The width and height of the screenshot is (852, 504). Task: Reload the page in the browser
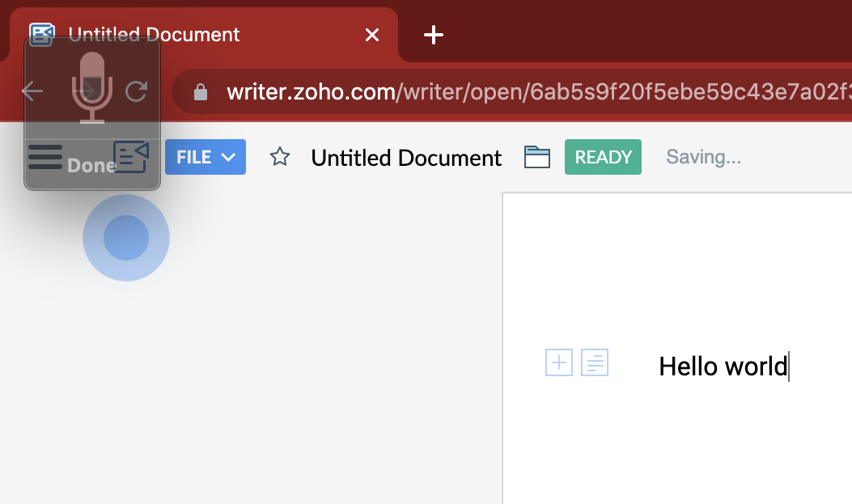coord(136,91)
